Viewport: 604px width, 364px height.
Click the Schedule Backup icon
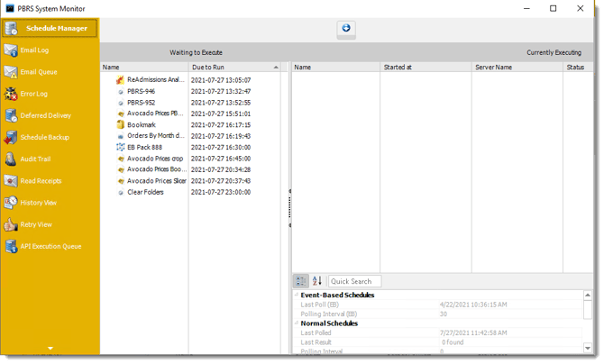click(11, 138)
